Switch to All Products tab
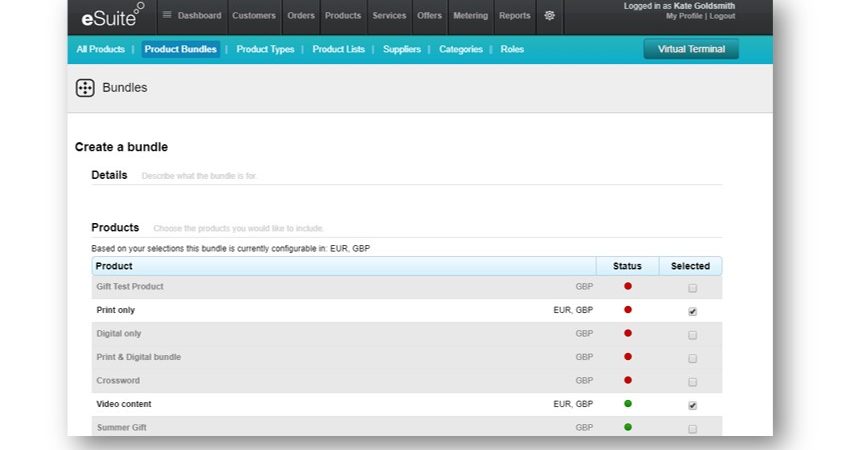 coord(100,49)
